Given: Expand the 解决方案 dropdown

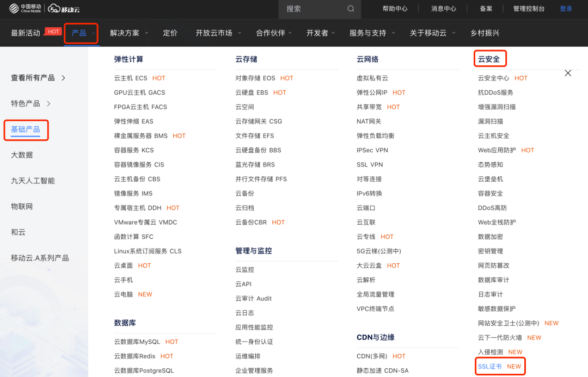Looking at the screenshot, I should click(146, 33).
